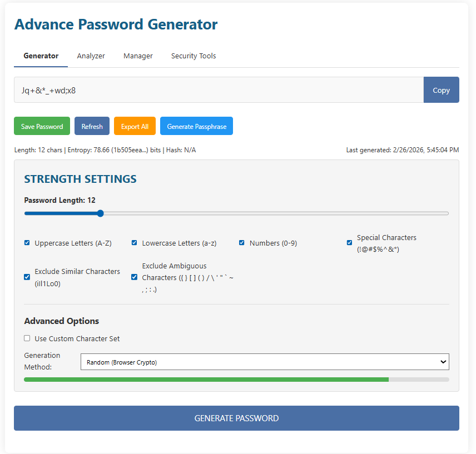Switch to the Analyzer tab
This screenshot has height=454, width=476.
(x=91, y=56)
